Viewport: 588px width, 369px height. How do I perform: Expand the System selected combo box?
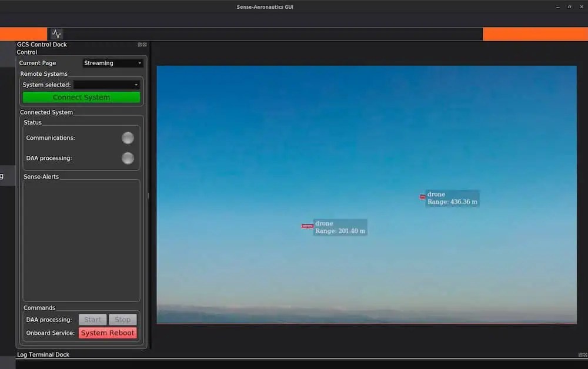[x=106, y=85]
